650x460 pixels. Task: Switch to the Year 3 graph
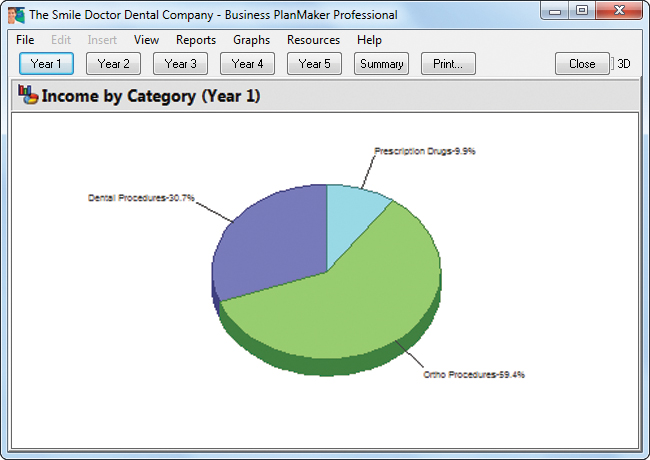coord(180,63)
